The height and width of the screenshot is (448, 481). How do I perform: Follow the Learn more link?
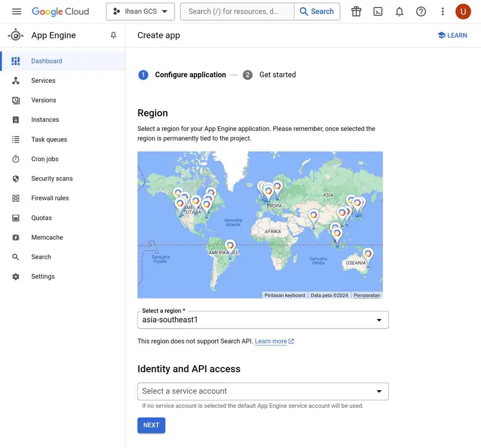[x=271, y=341]
